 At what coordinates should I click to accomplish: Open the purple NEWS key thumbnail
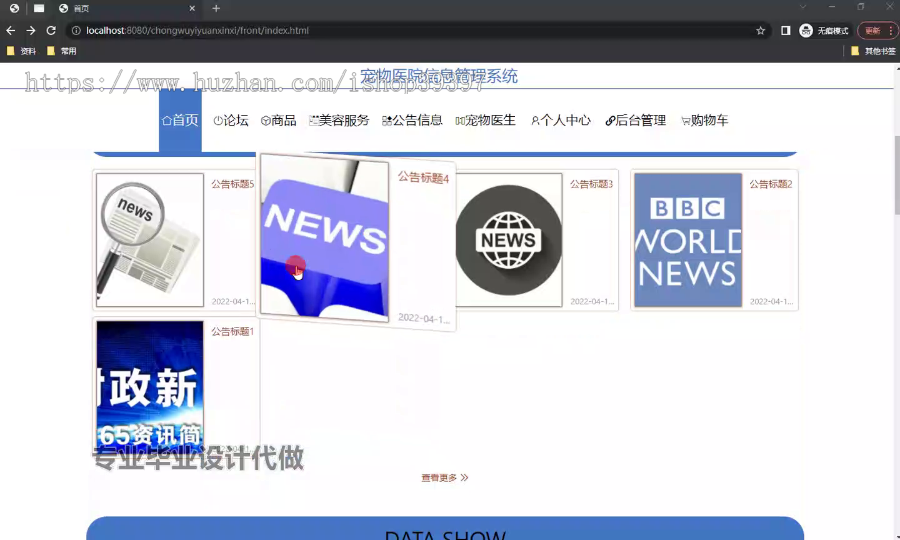tap(324, 237)
